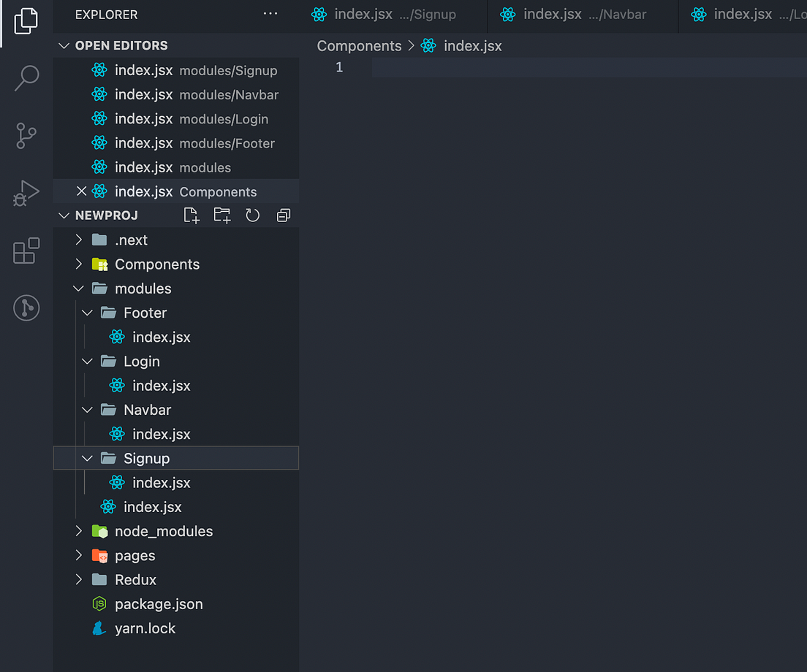
Task: Collapse the Navbar folder in modules
Action: [x=87, y=410]
